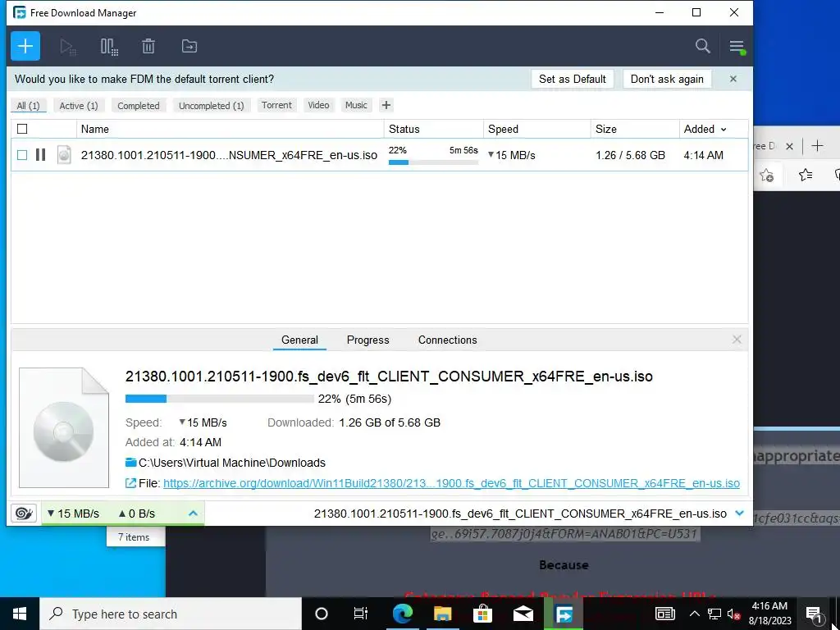The image size is (840, 630).
Task: Pause the ISO download in the list
Action: pos(41,155)
